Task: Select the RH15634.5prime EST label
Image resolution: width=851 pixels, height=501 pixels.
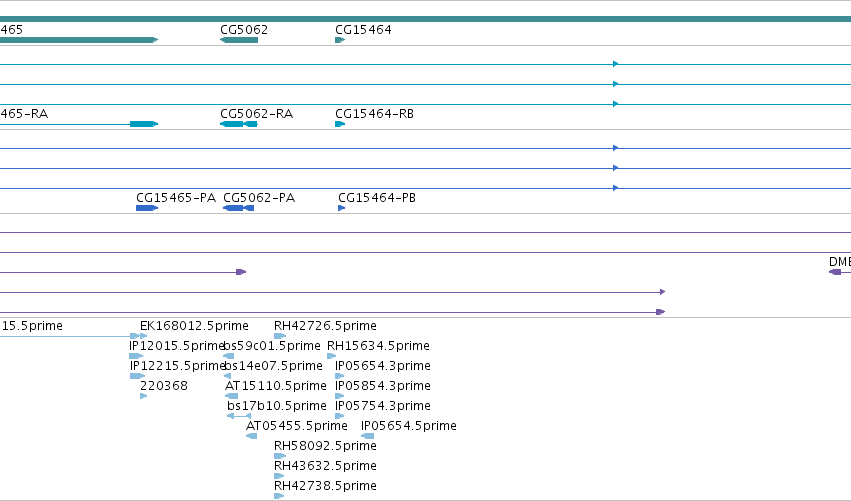Action: pos(378,346)
